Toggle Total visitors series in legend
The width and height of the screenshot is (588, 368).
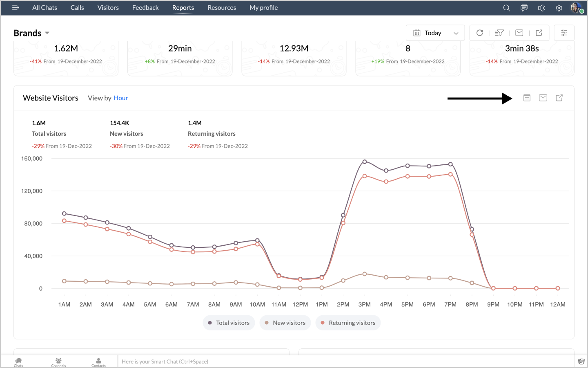click(229, 323)
